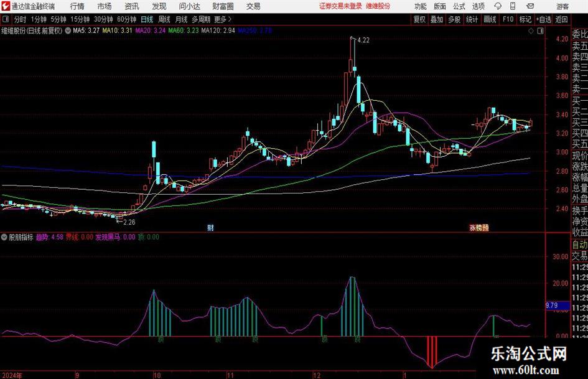Click the 通达信 red logo icon
Image resolution: width=588 pixels, height=379 pixels.
(x=6, y=6)
